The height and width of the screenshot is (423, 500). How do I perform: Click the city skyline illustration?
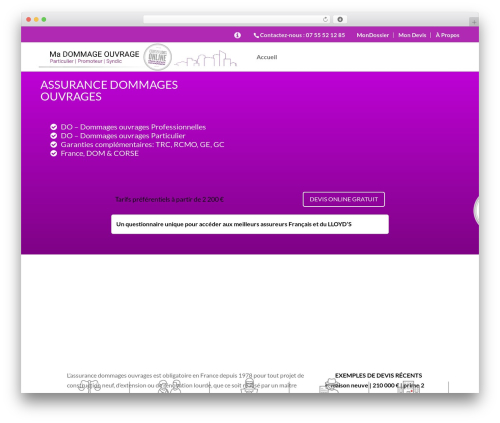[205, 58]
